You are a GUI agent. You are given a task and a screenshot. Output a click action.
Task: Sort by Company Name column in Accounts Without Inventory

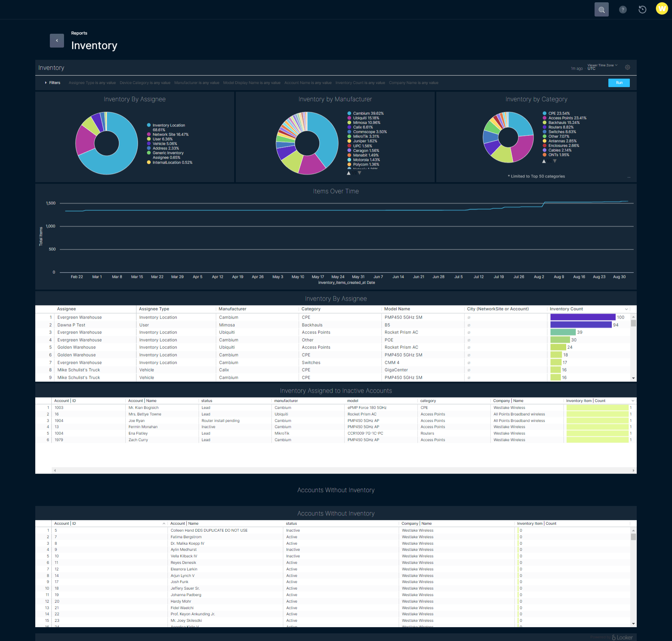click(416, 523)
